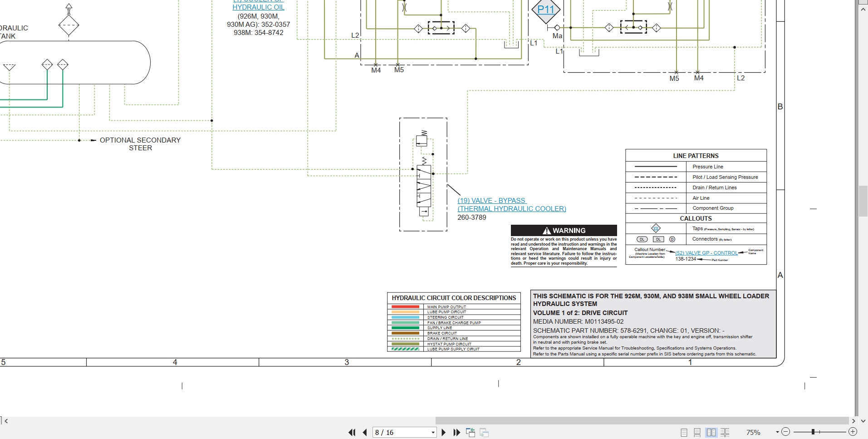Image resolution: width=868 pixels, height=439 pixels.
Task: Go to the previous page
Action: (x=365, y=433)
